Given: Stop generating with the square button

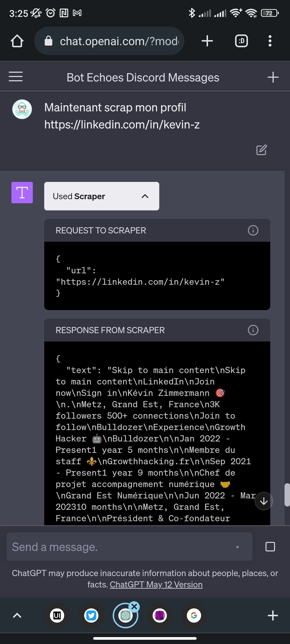Looking at the screenshot, I should pos(270,547).
